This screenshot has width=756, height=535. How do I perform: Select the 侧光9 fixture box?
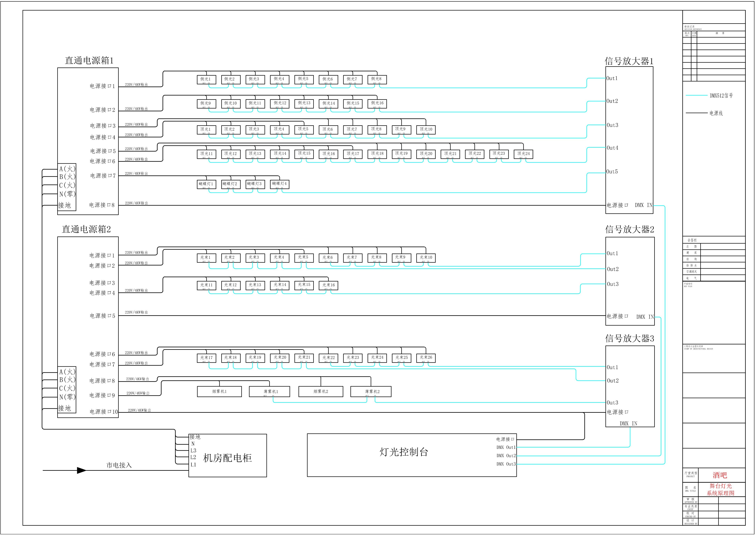[206, 104]
